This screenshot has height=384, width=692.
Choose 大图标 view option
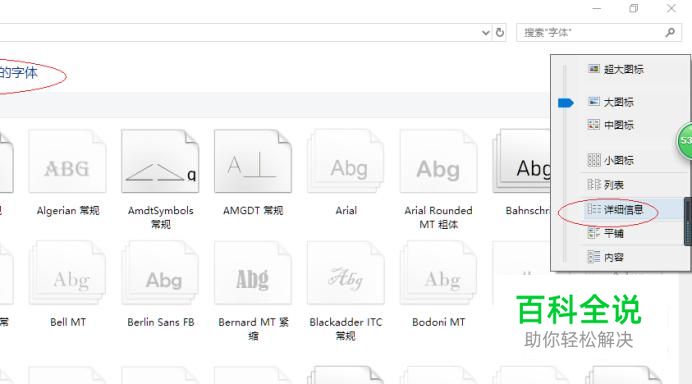[x=611, y=102]
